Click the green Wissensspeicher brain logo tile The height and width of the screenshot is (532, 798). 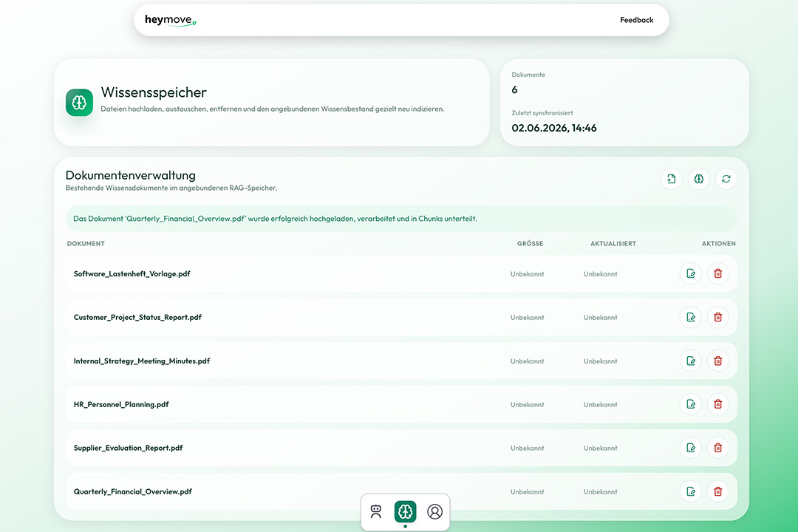coord(79,102)
